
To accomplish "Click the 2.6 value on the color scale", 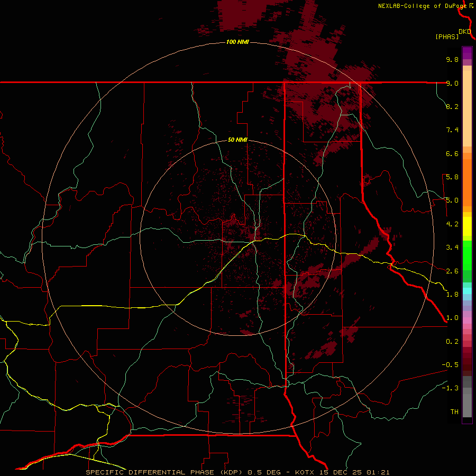I will [452, 271].
